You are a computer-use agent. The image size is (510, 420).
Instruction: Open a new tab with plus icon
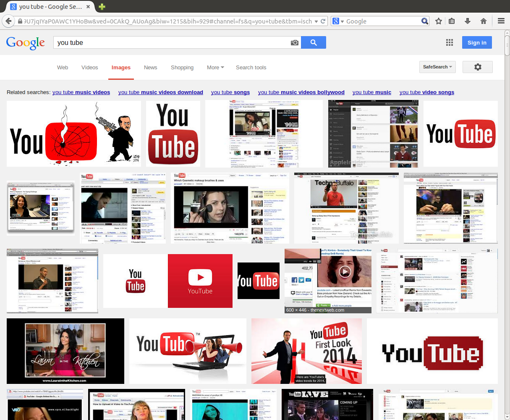point(102,7)
